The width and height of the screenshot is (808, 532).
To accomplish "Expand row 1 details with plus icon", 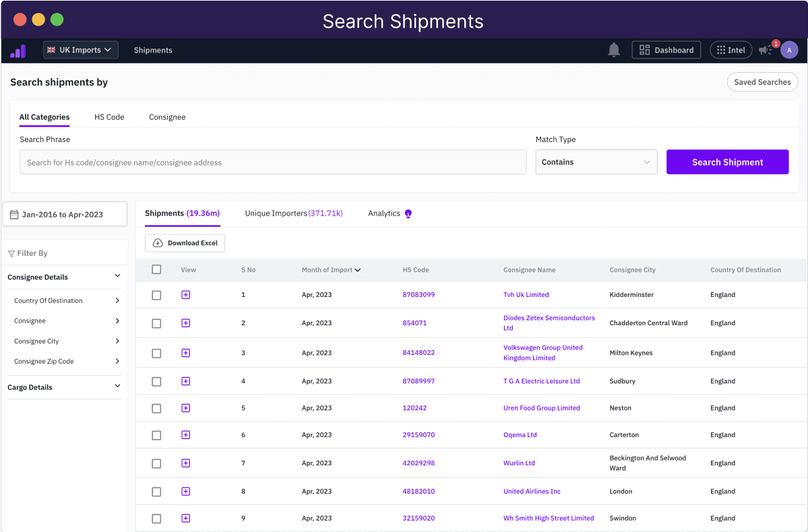I will point(186,294).
